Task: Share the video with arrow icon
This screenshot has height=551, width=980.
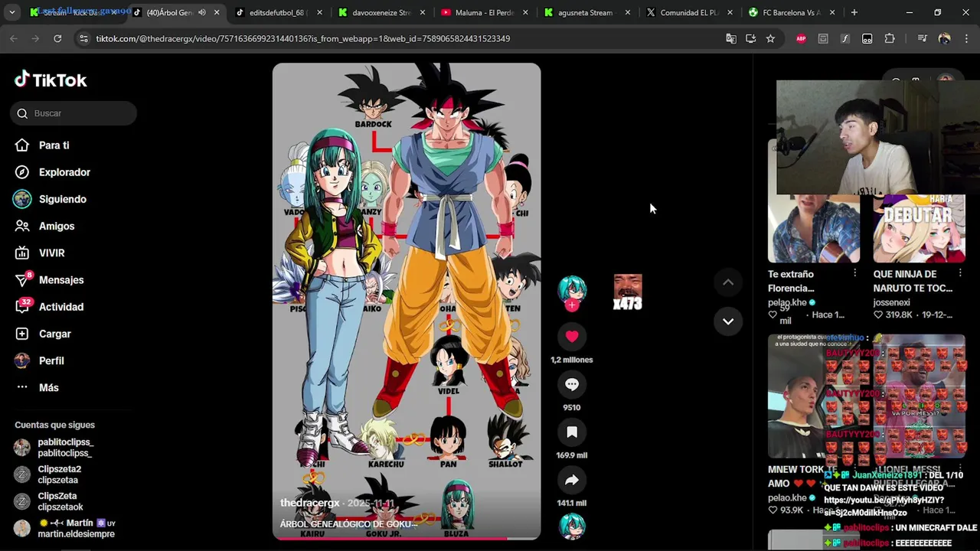Action: pyautogui.click(x=572, y=481)
